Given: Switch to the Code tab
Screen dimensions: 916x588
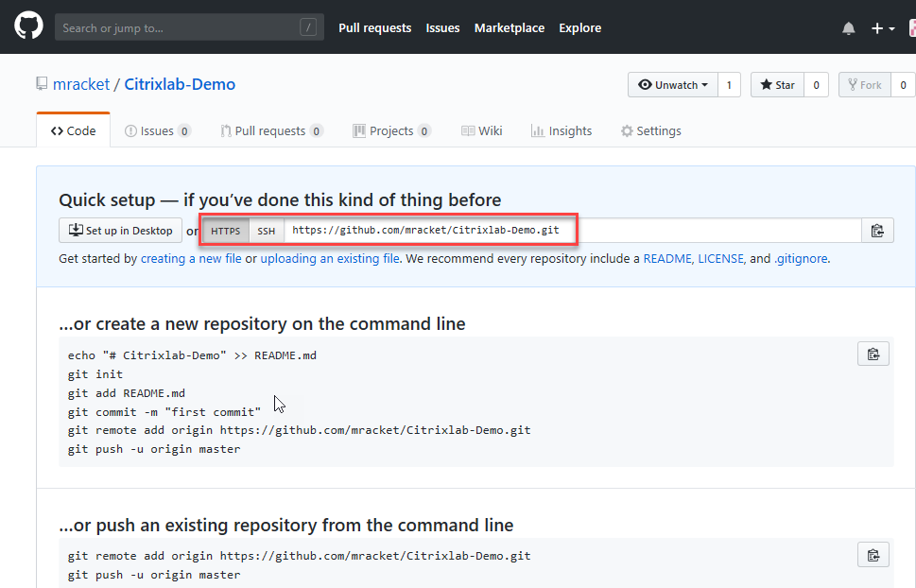Looking at the screenshot, I should point(73,130).
